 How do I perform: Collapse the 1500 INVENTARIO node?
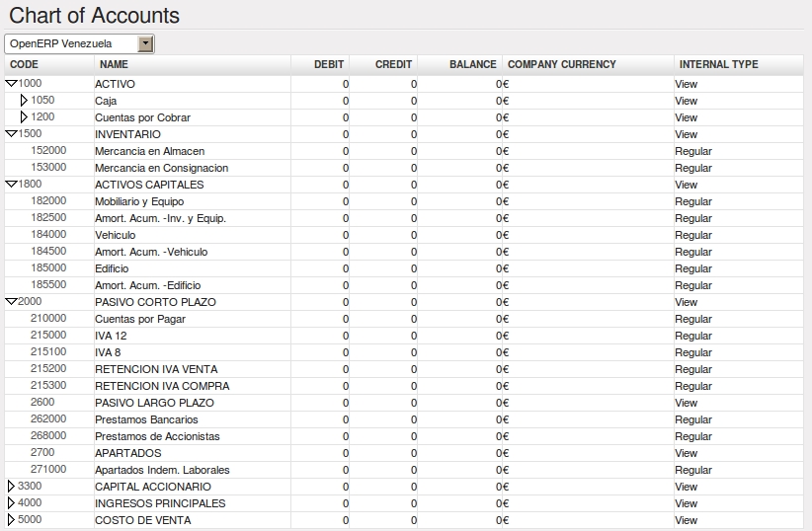[11, 133]
